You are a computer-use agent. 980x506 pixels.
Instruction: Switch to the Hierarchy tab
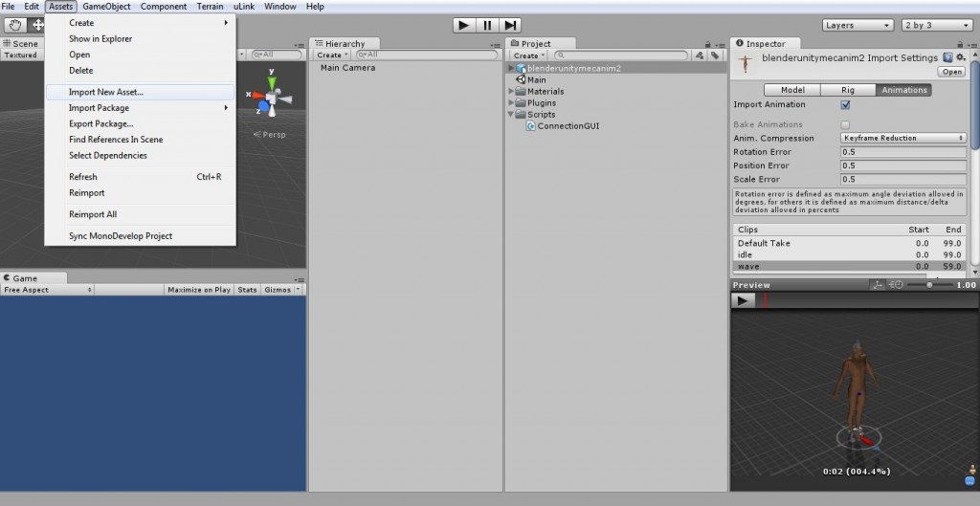pos(345,44)
